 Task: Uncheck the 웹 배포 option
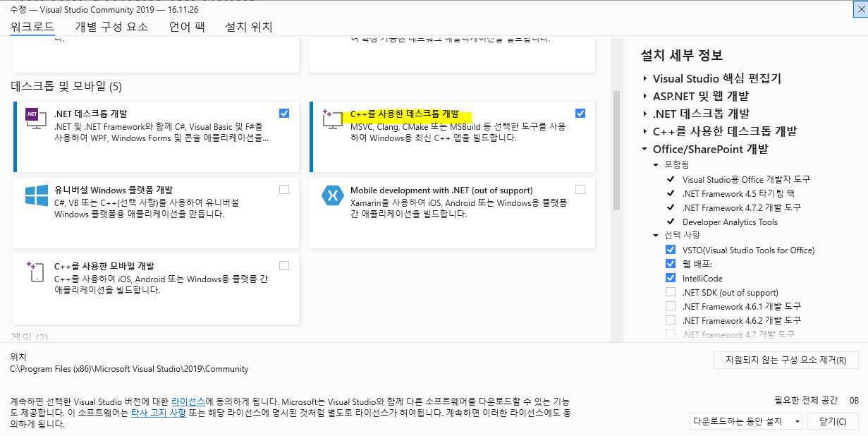tap(670, 264)
